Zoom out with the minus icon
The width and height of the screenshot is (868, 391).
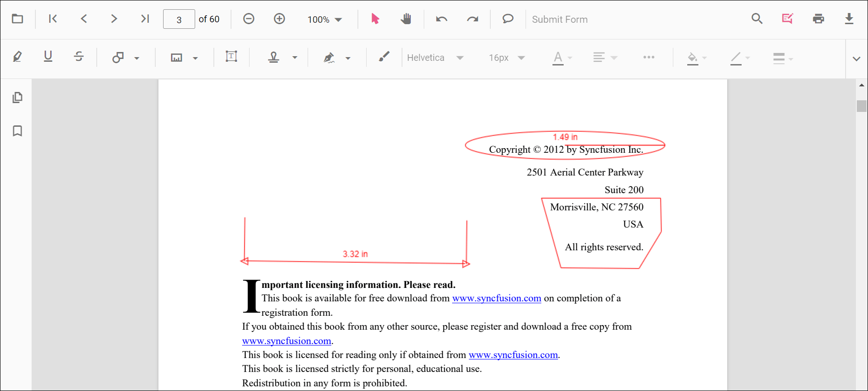click(x=249, y=19)
